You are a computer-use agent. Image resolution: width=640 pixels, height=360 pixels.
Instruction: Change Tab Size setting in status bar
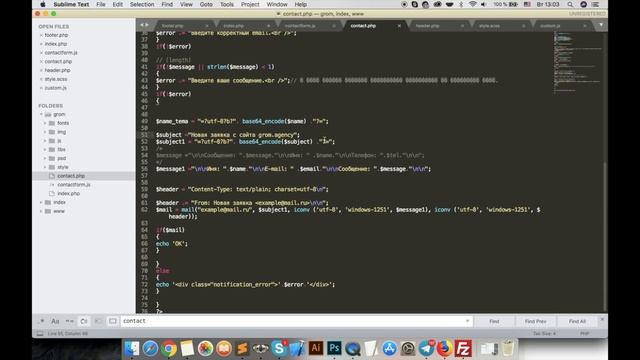click(544, 333)
